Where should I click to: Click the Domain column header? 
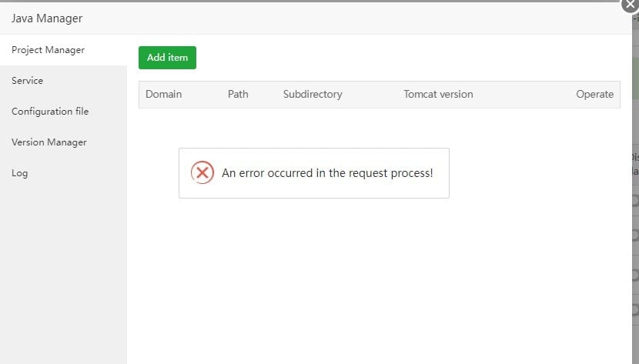click(163, 95)
